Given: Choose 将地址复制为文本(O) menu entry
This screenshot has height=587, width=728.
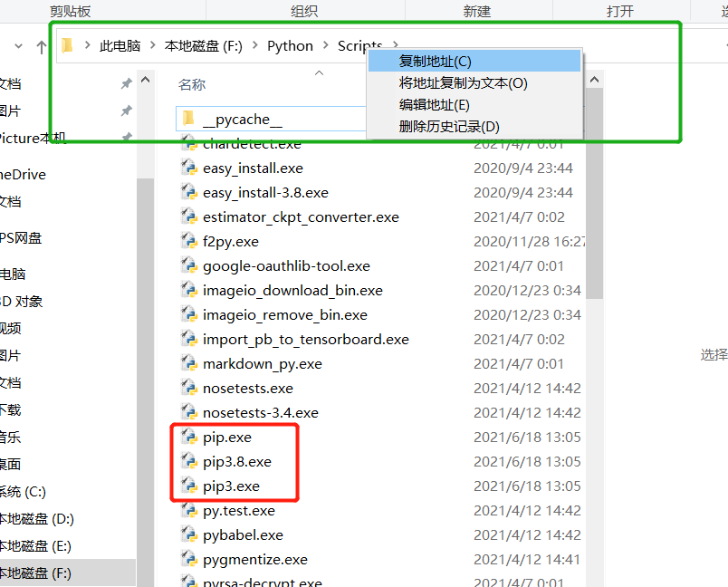Looking at the screenshot, I should [x=463, y=83].
